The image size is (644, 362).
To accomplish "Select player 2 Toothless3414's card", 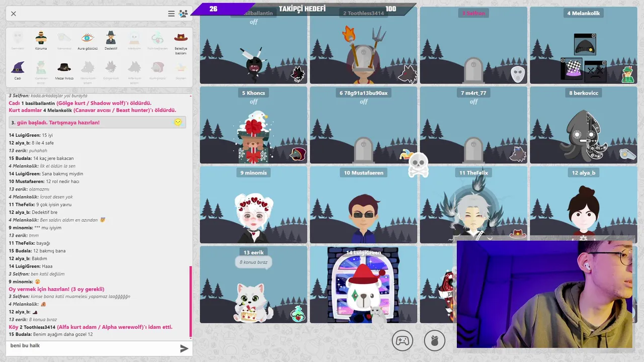I will (363, 45).
